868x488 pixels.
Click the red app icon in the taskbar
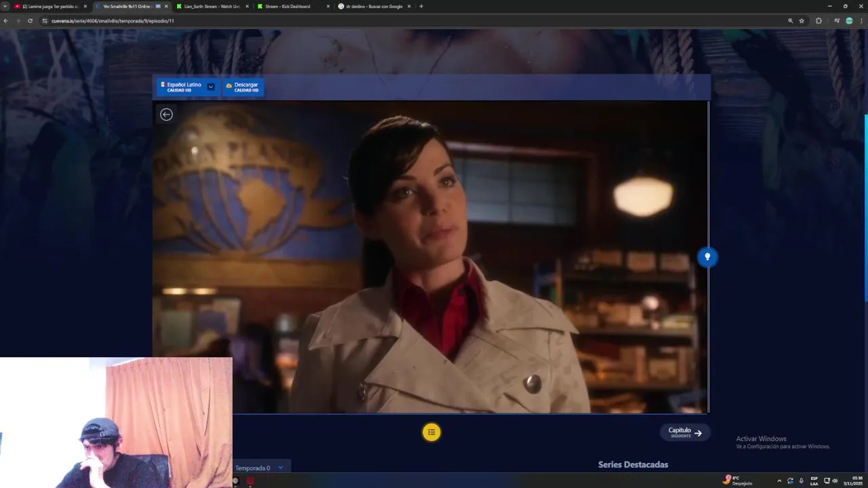click(250, 481)
